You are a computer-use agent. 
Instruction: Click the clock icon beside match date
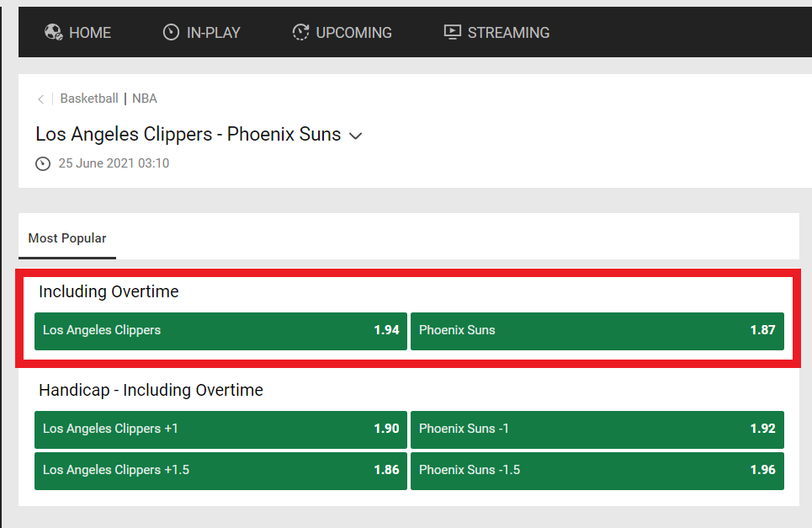43,163
